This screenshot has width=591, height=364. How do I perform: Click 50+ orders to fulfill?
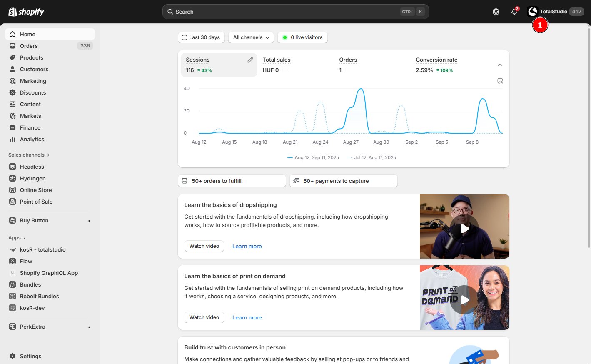(232, 181)
